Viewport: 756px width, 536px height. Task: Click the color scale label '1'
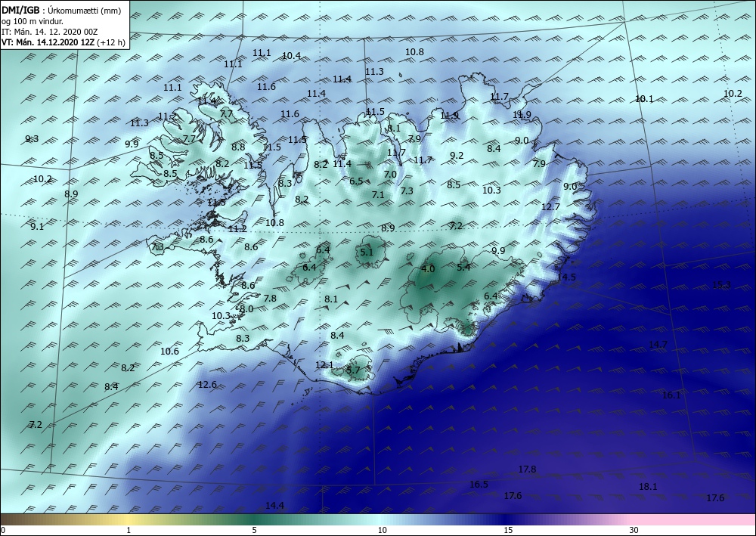[x=129, y=531]
